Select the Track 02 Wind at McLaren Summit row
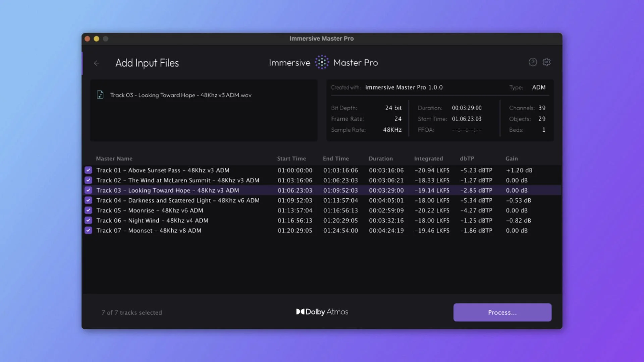Image resolution: width=644 pixels, height=362 pixels. 178,180
